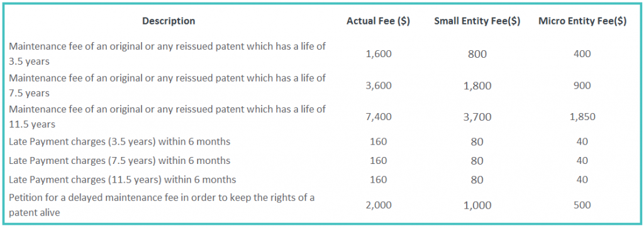Select the Micro Entity Fee($) header
The height and width of the screenshot is (228, 644).
(x=582, y=21)
